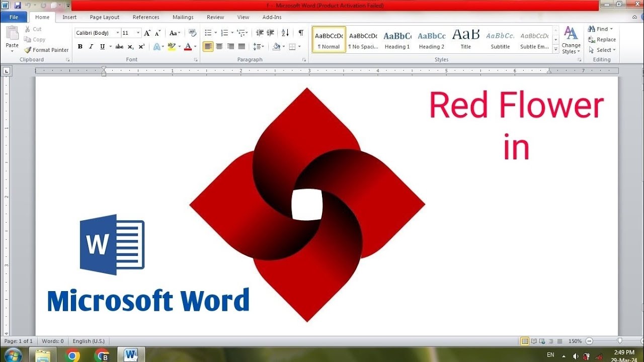Open the font name dropdown
Screen dimensions: 644x362
click(x=118, y=33)
